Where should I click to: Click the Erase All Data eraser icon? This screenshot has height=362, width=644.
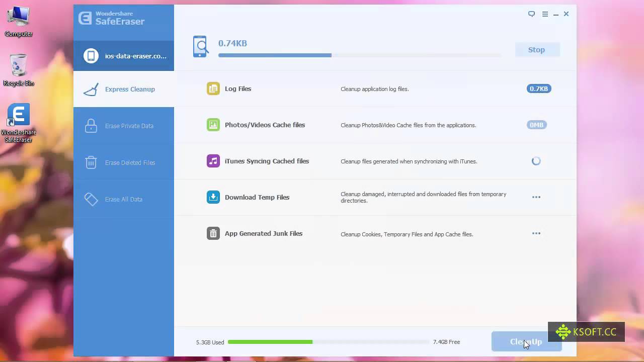click(x=91, y=199)
